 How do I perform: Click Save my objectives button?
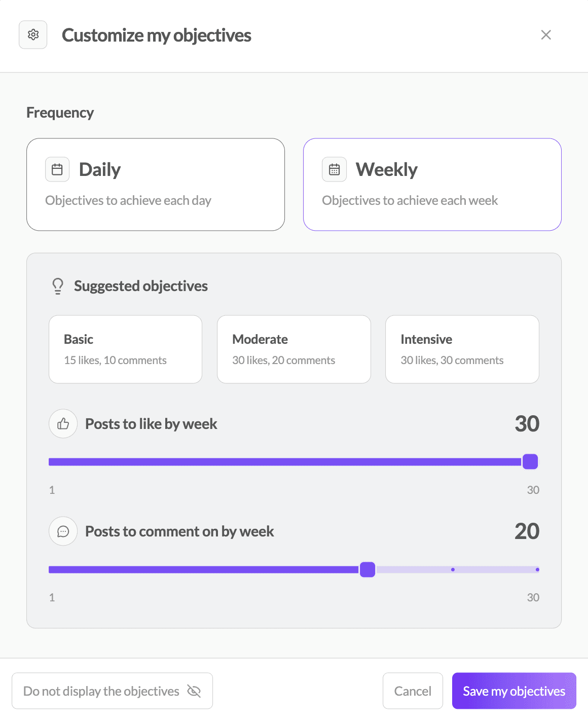pyautogui.click(x=514, y=691)
